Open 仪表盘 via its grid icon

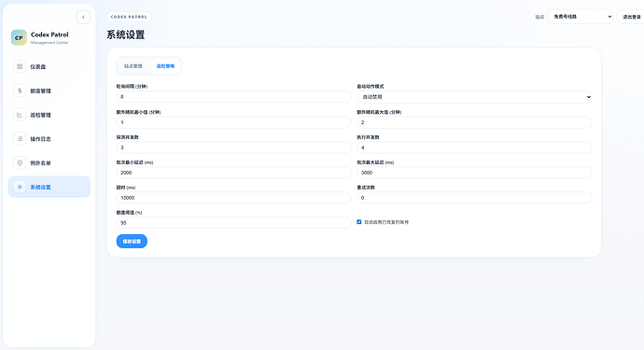20,66
